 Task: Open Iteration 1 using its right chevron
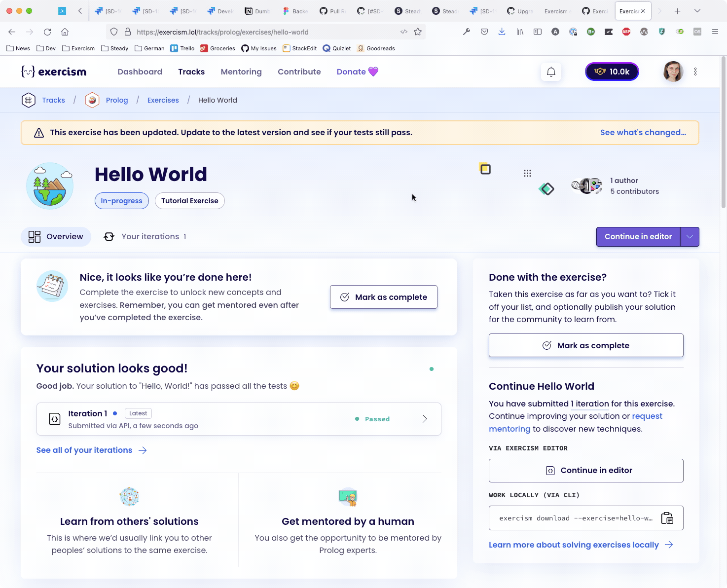pyautogui.click(x=425, y=419)
